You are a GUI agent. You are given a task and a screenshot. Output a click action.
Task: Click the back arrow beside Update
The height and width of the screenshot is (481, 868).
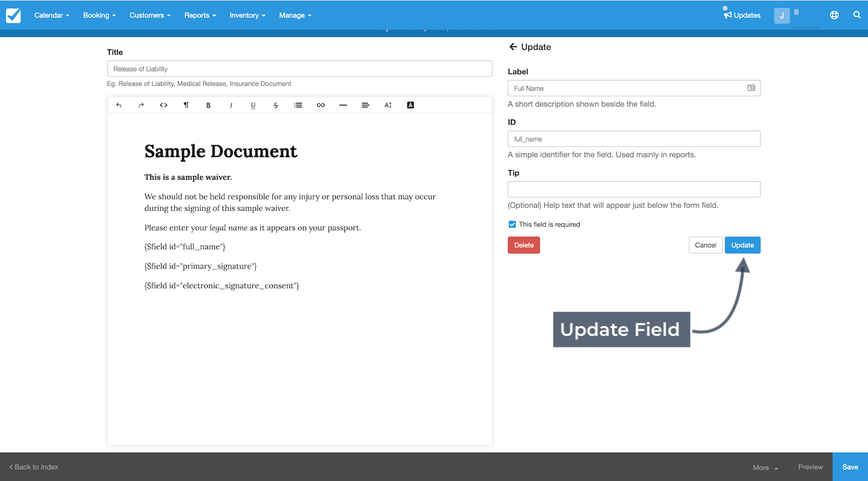tap(513, 47)
